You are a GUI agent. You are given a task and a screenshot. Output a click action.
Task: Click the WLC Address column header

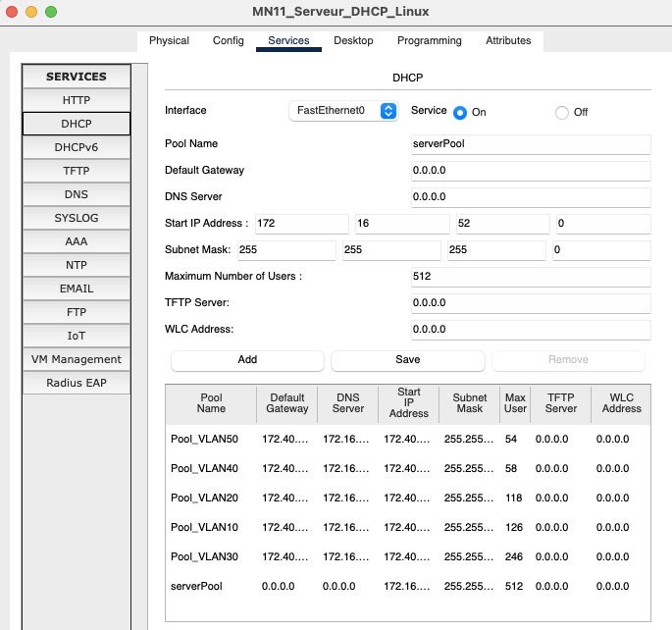(621, 403)
